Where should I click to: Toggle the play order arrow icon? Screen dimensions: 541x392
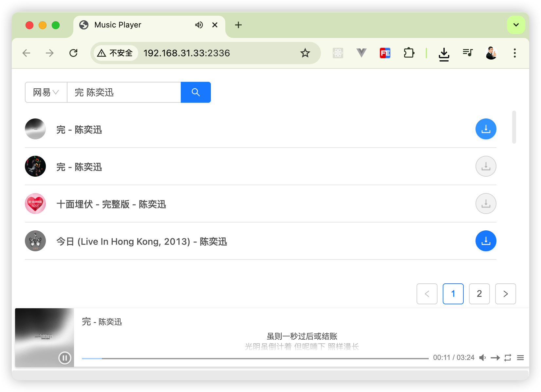point(495,358)
